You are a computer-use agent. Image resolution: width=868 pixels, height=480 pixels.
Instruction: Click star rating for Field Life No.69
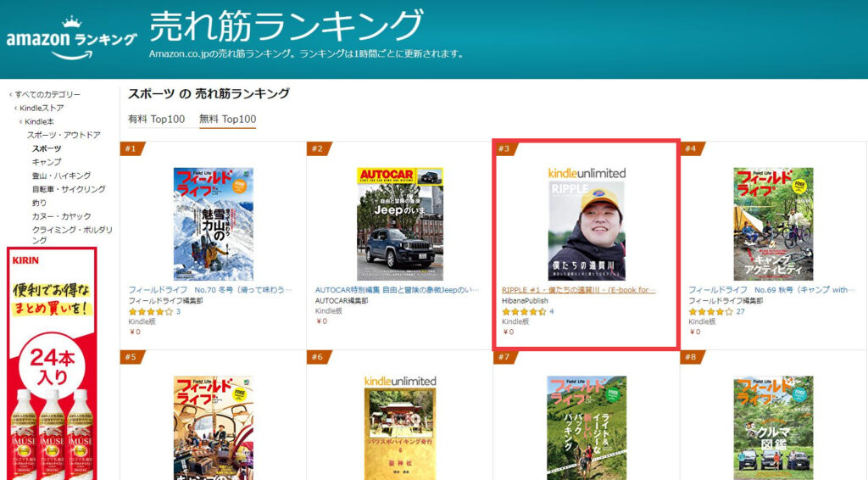tap(710, 311)
